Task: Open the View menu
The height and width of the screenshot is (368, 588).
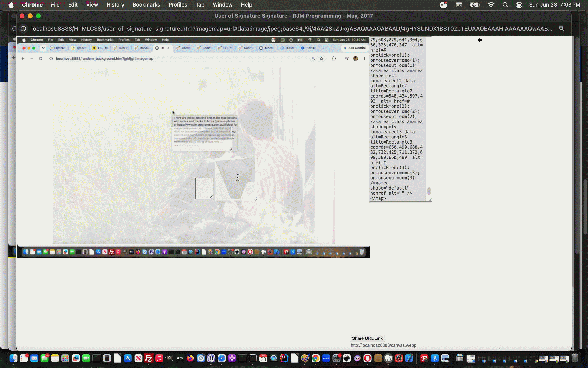Action: pos(92,5)
